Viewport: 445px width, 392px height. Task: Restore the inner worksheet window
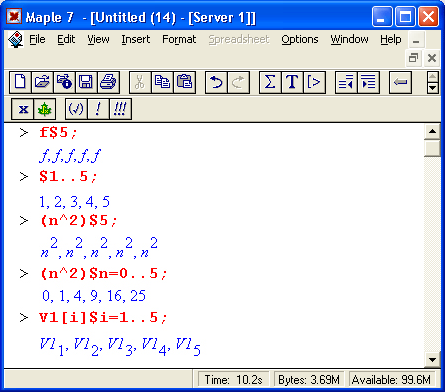pyautogui.click(x=414, y=58)
